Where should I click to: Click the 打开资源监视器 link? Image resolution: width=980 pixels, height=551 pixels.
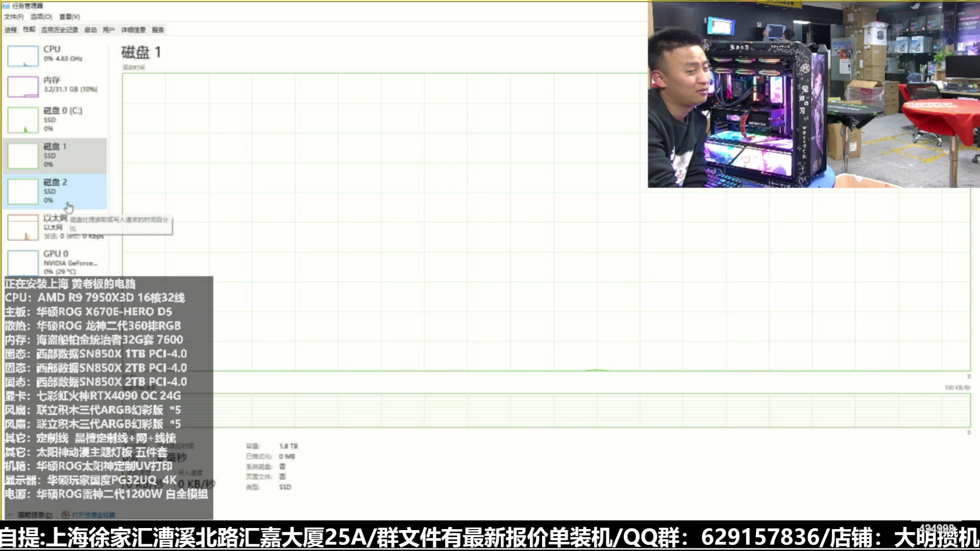click(93, 515)
